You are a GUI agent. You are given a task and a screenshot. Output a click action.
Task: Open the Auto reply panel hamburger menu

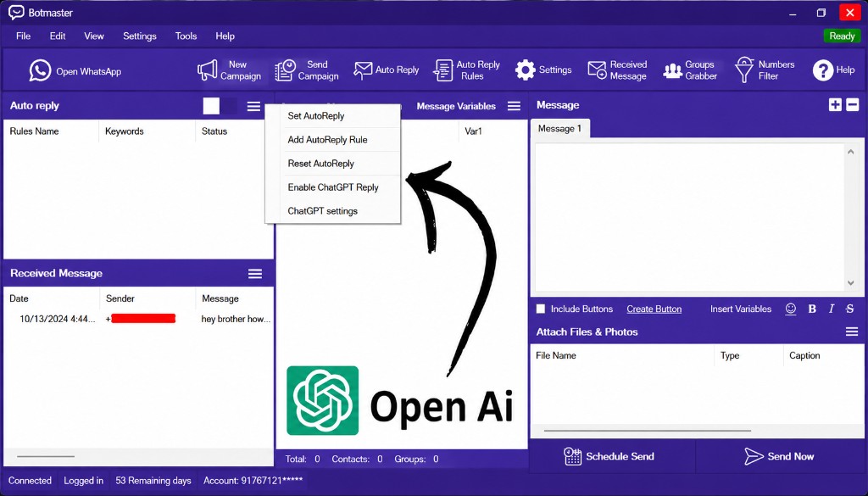253,106
